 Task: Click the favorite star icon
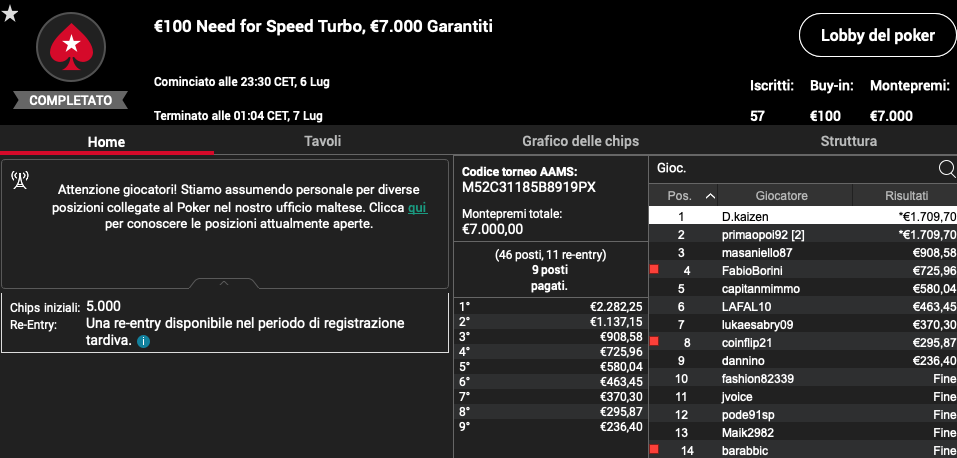10,13
